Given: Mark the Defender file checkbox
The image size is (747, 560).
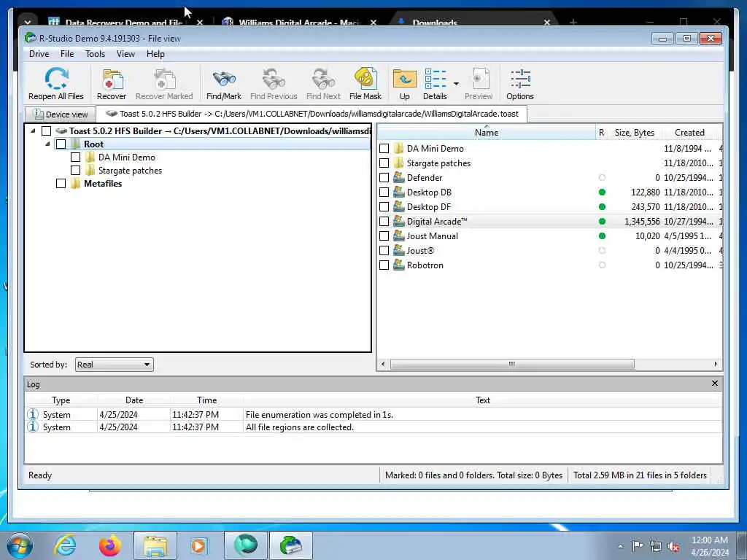Looking at the screenshot, I should click(x=384, y=178).
